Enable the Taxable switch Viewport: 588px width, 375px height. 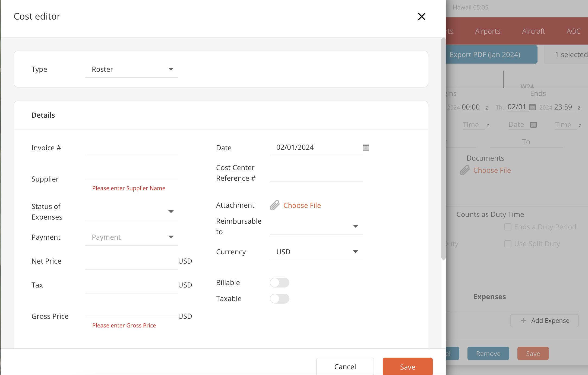(279, 299)
